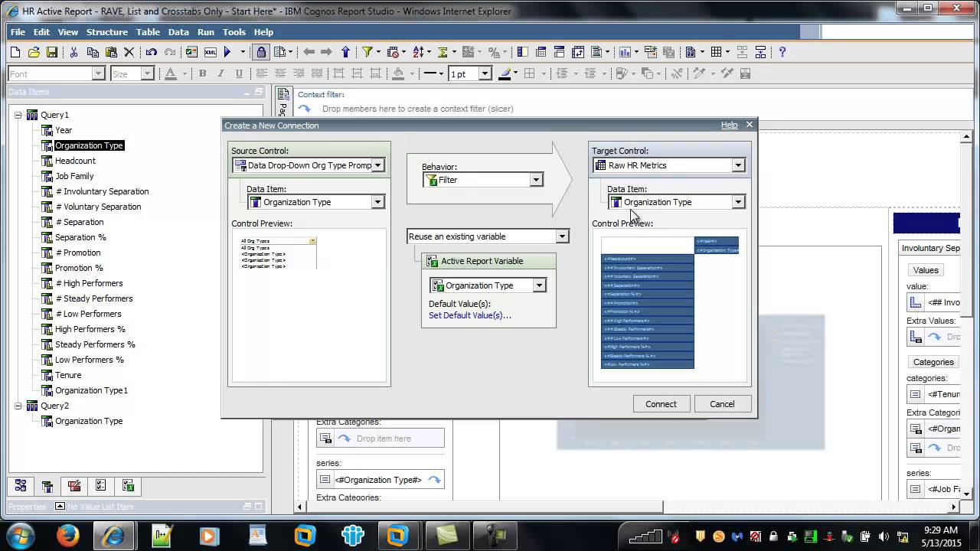Open Source Control dropdown in dialog
Screen dimensions: 980x551
377,165
